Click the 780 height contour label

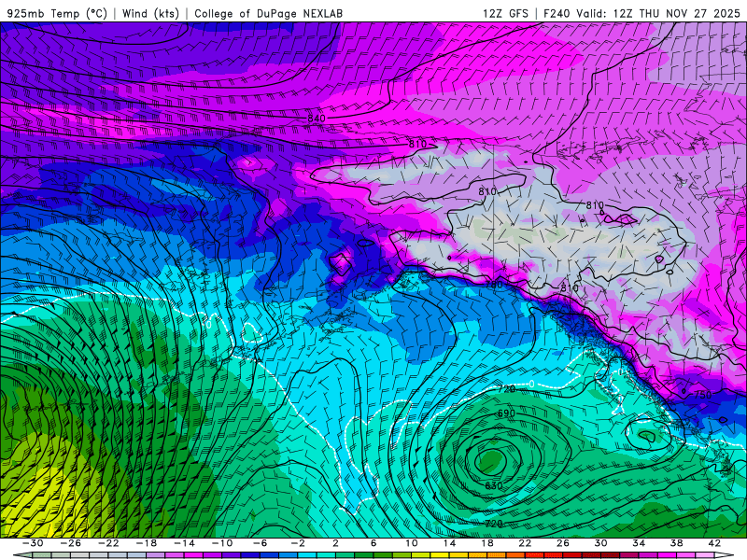494,285
